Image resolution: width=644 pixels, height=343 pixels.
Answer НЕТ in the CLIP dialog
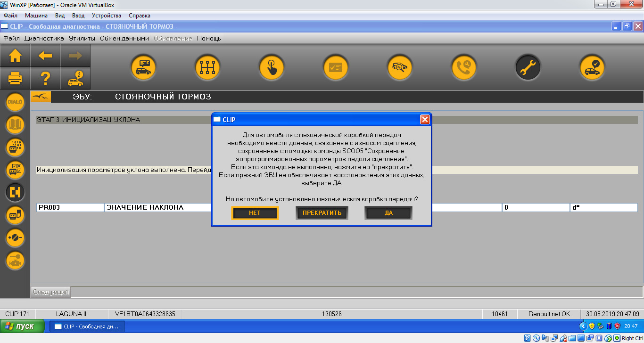pyautogui.click(x=255, y=213)
